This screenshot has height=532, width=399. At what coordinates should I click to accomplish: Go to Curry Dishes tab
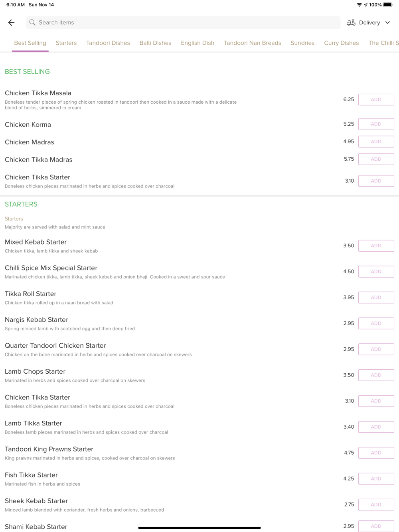coord(341,43)
